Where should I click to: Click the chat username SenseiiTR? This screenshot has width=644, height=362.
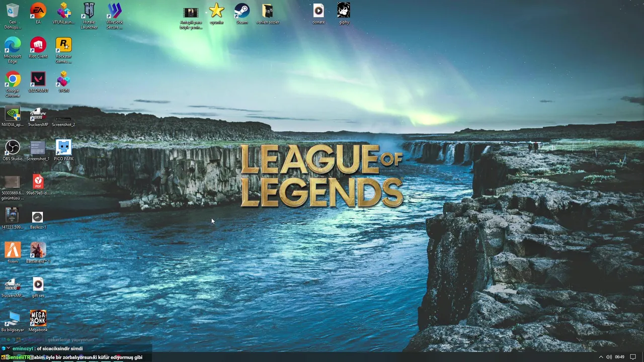click(19, 357)
